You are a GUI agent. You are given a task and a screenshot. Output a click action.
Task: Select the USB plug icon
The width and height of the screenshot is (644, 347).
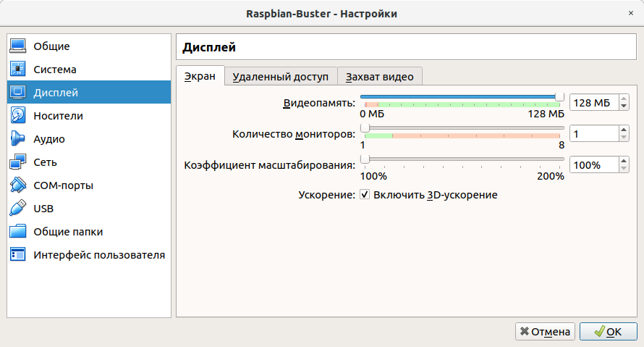pyautogui.click(x=17, y=208)
